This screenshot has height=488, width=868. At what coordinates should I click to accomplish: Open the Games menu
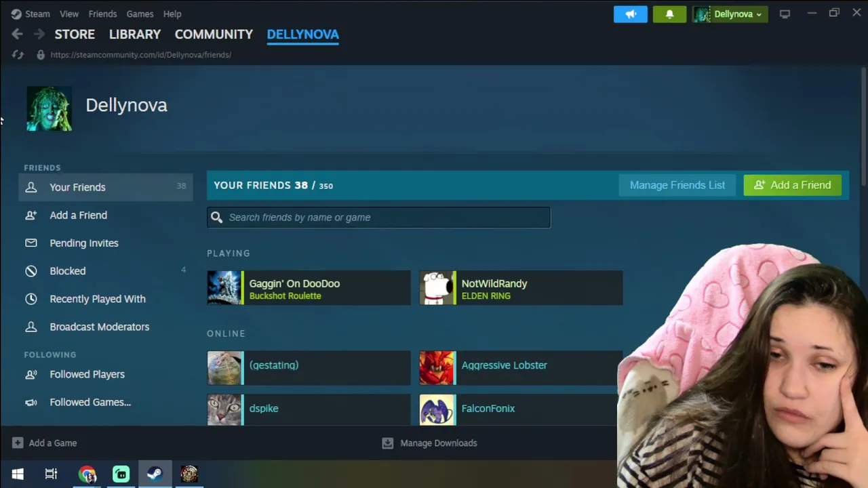[x=140, y=14]
